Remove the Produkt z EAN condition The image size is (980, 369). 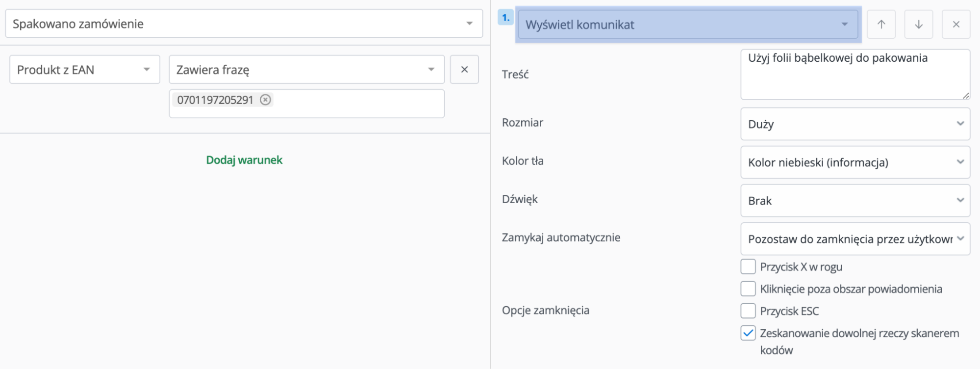[x=464, y=70]
